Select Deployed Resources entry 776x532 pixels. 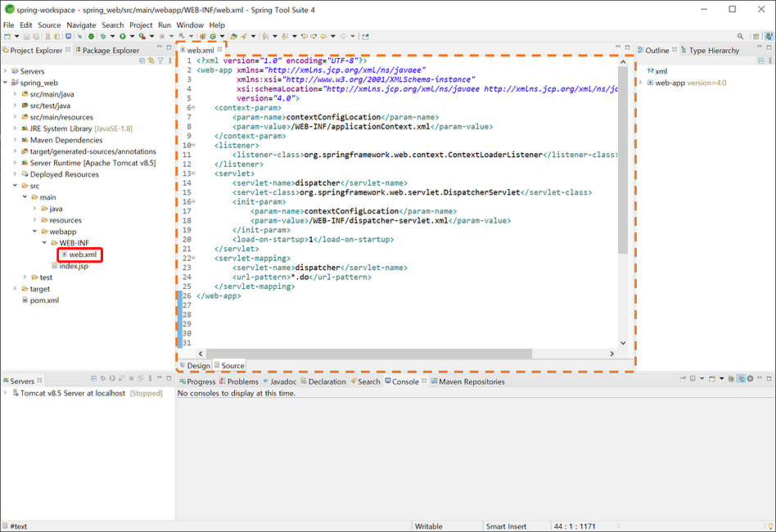click(60, 174)
